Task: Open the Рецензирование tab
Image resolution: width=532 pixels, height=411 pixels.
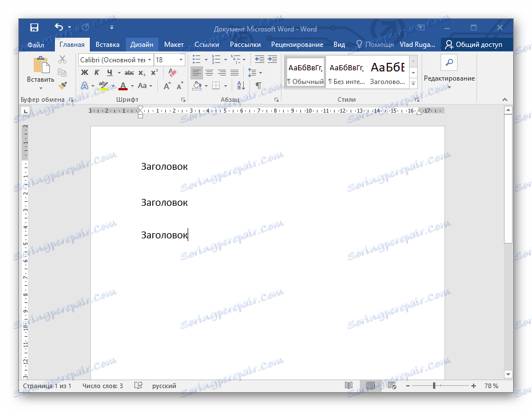Action: [x=297, y=45]
